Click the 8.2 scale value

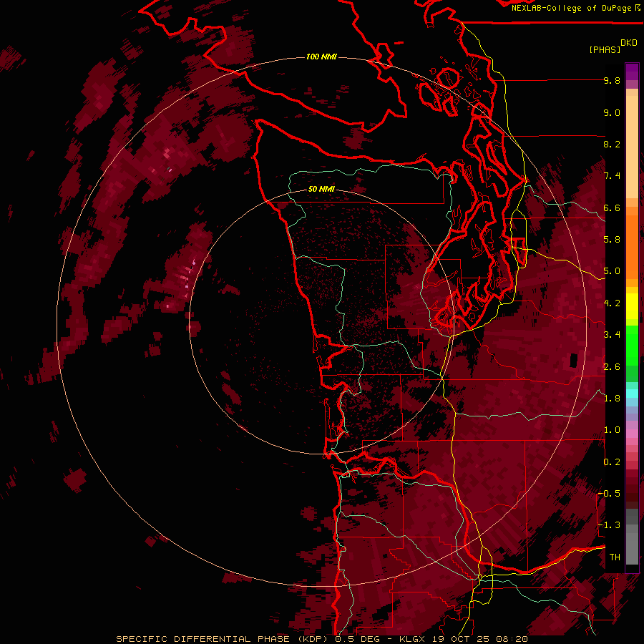point(612,144)
